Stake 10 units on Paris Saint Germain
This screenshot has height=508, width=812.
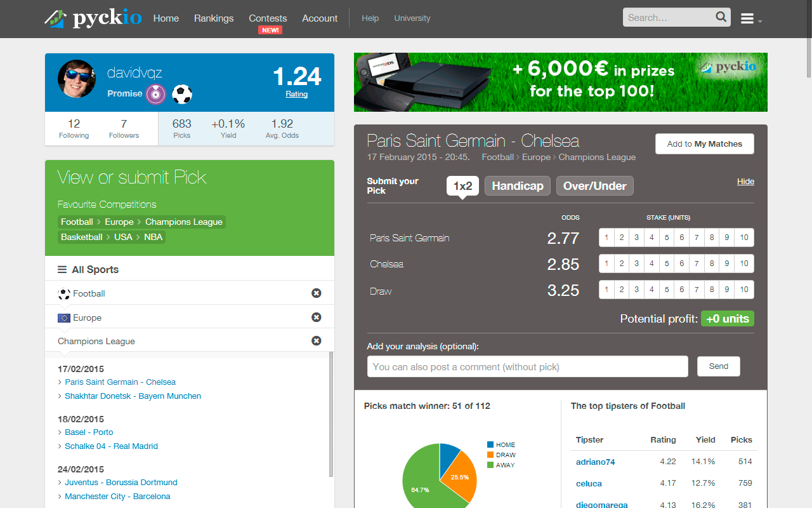[x=744, y=237]
